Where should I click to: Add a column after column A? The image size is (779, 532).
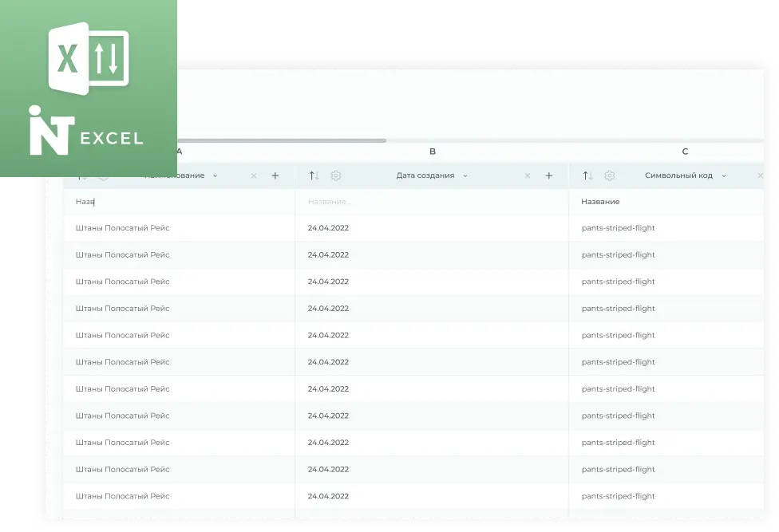tap(275, 175)
